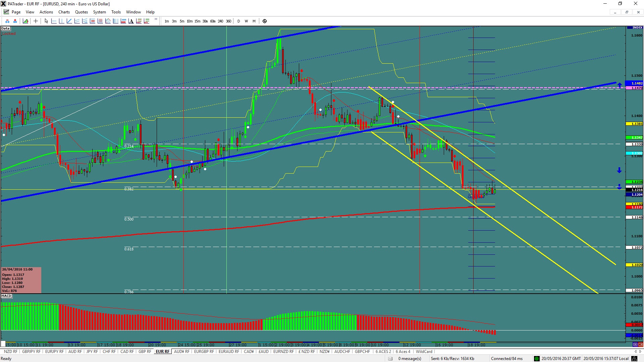The width and height of the screenshot is (644, 362).
Task: Select the linear regression channel tool
Action: [x=85, y=21]
